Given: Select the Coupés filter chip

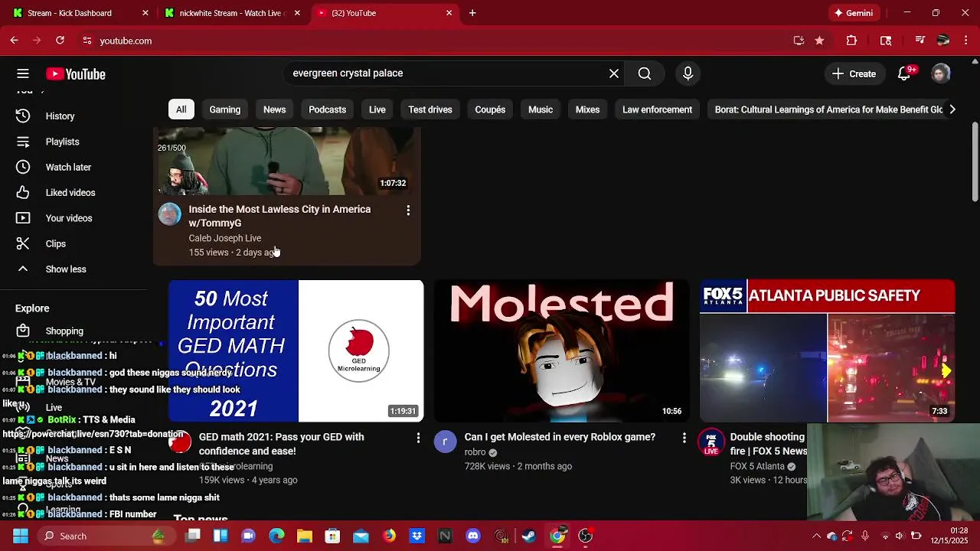Looking at the screenshot, I should 490,109.
